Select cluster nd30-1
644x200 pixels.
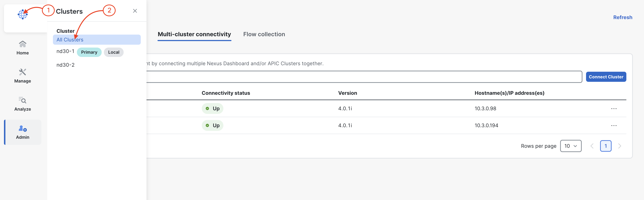(x=65, y=51)
